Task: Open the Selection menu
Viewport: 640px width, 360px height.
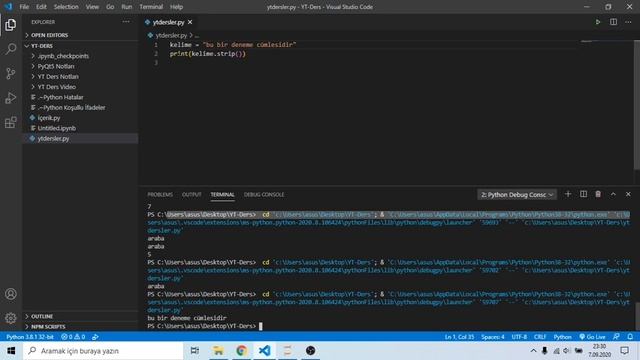Action: coord(66,7)
